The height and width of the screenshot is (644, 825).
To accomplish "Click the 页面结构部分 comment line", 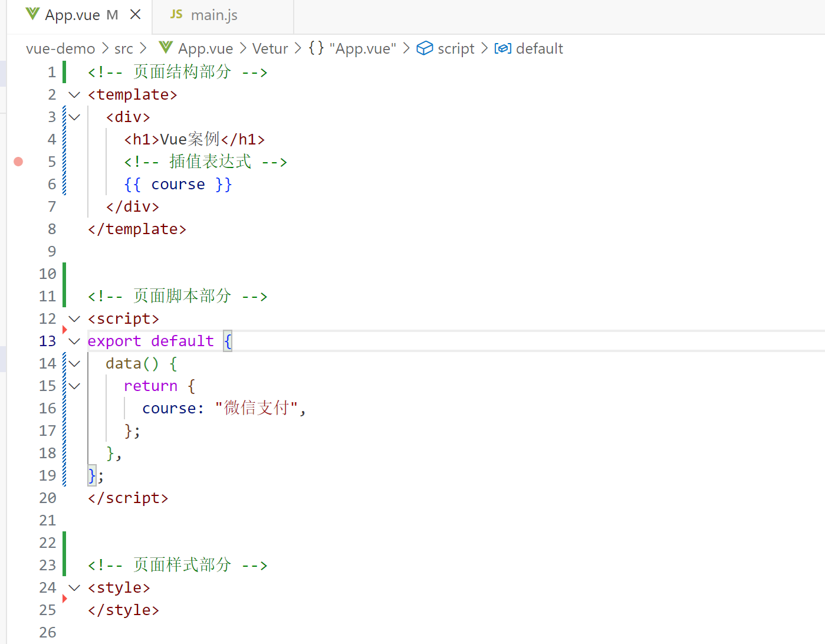I will (178, 72).
